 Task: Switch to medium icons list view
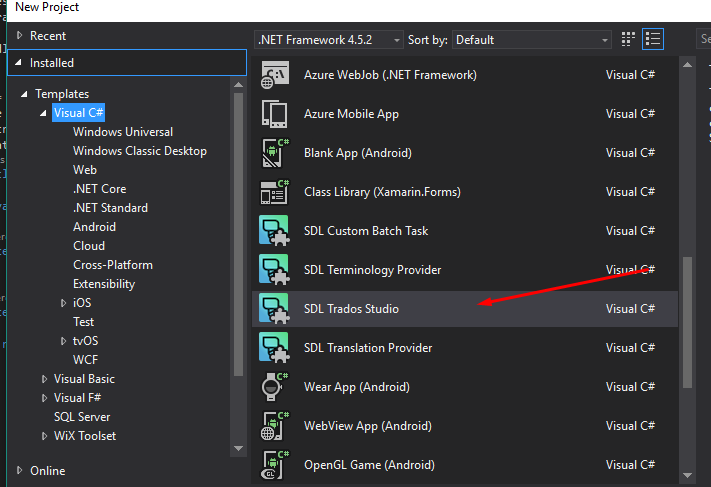click(x=653, y=39)
